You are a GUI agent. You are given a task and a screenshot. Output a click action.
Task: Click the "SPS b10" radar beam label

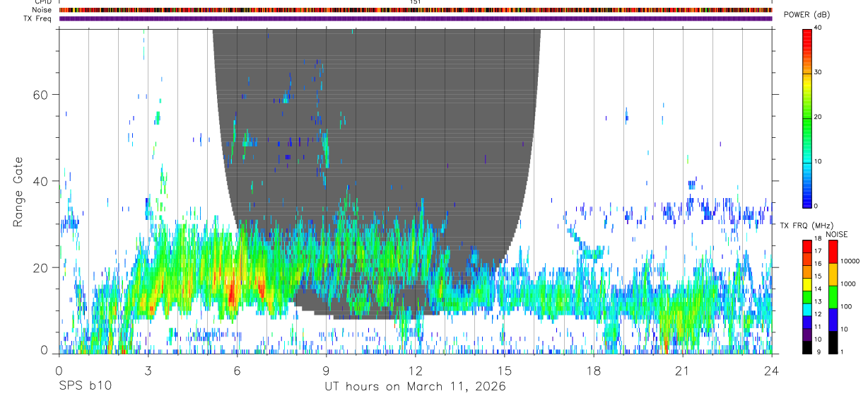click(85, 387)
